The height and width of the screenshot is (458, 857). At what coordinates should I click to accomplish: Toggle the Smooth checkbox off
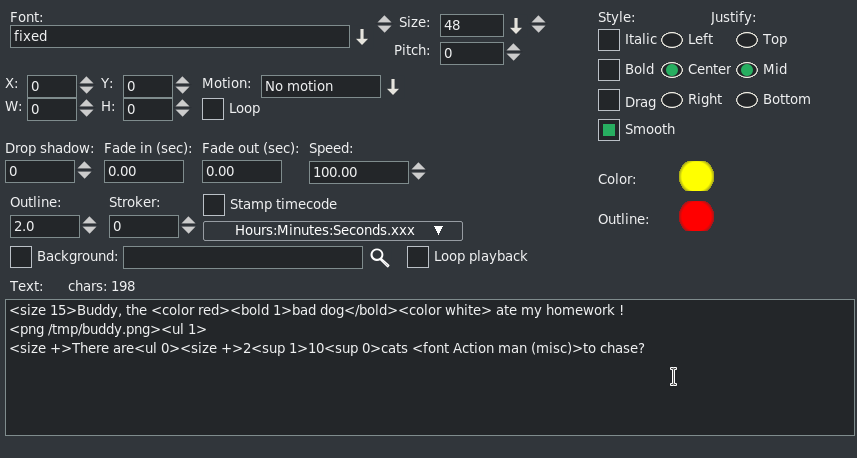608,129
